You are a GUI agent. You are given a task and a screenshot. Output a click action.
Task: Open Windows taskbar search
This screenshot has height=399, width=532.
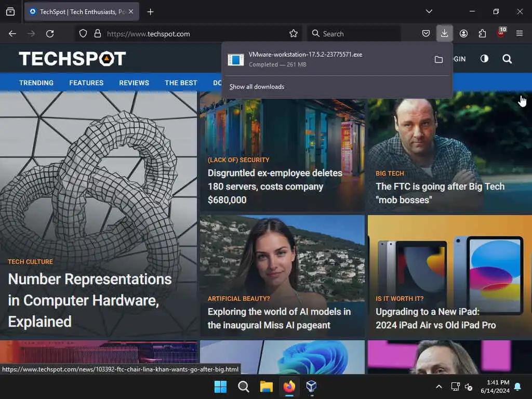243,387
